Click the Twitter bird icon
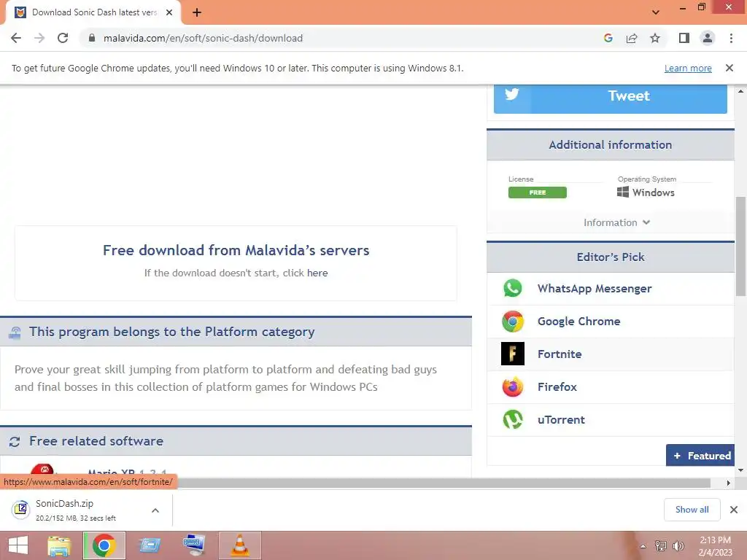The image size is (747, 560). point(512,94)
